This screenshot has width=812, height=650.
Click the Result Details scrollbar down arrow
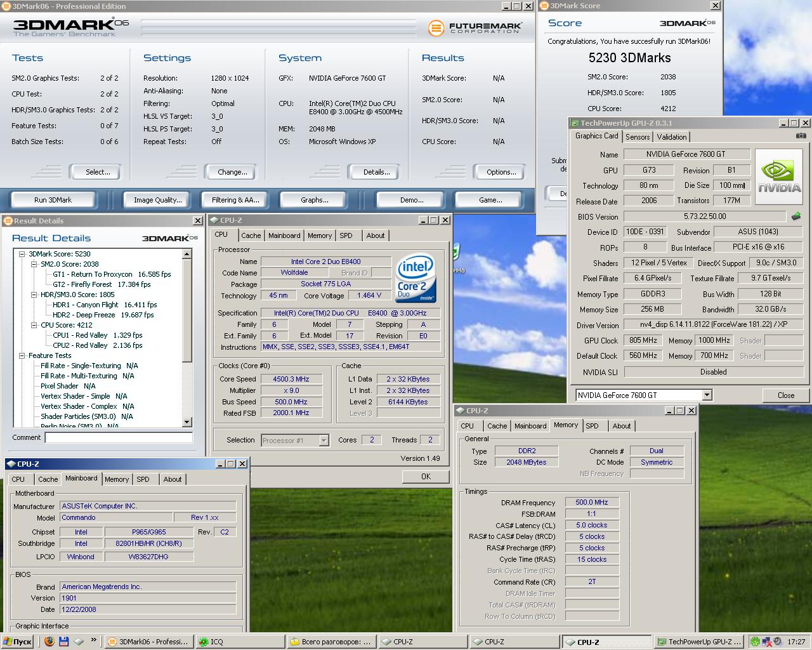(187, 422)
